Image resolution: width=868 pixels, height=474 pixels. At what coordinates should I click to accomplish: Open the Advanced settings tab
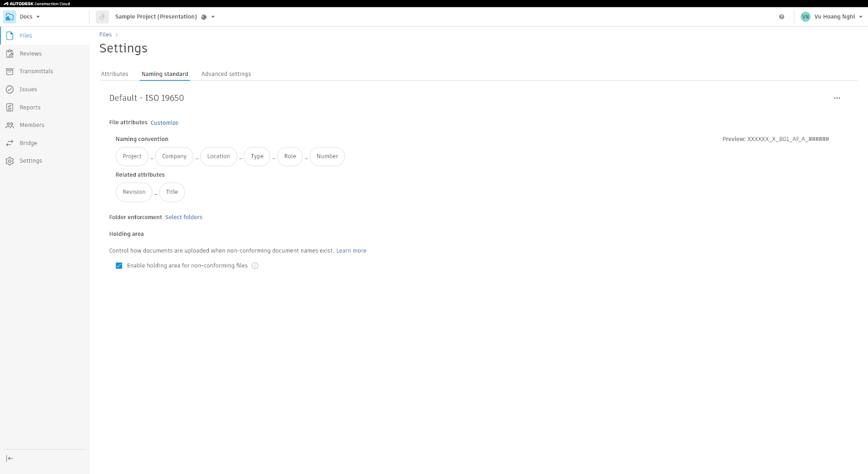[x=226, y=74]
